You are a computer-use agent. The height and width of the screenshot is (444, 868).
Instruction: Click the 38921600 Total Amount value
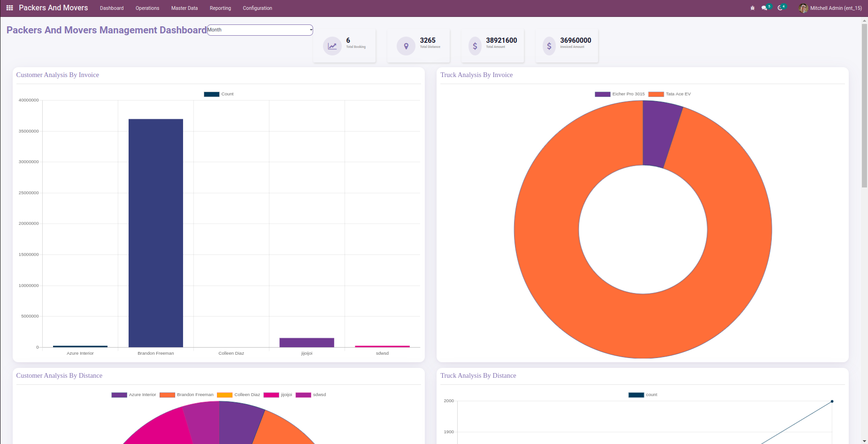(501, 40)
